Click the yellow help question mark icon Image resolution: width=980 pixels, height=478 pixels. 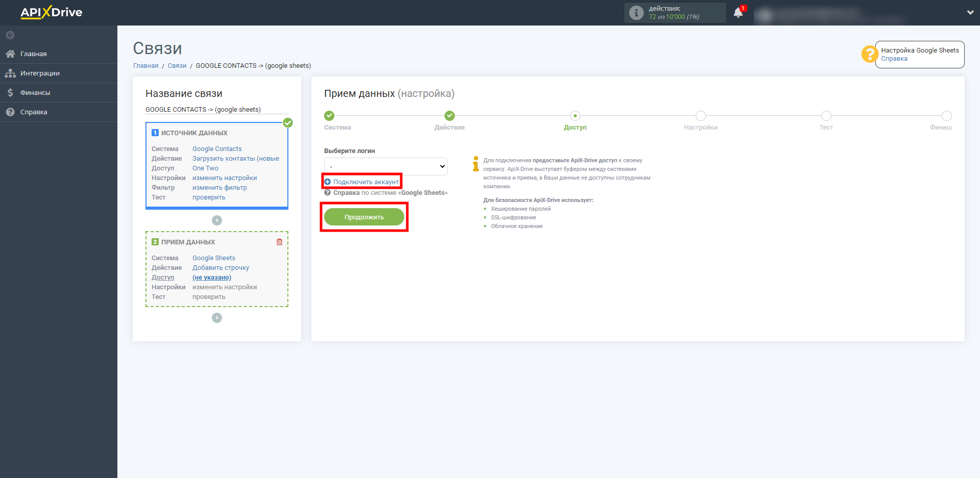pyautogui.click(x=869, y=54)
